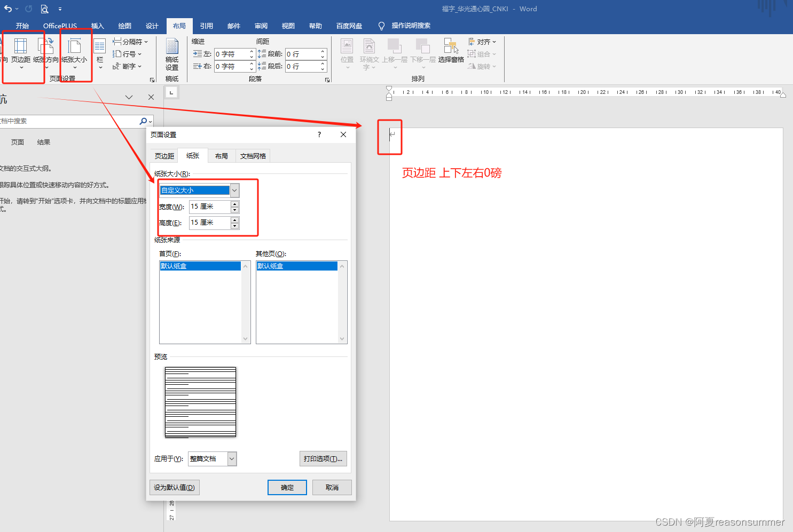793x532 pixels.
Task: Switch to the OfficePLUS ribbon tab
Action: 60,26
